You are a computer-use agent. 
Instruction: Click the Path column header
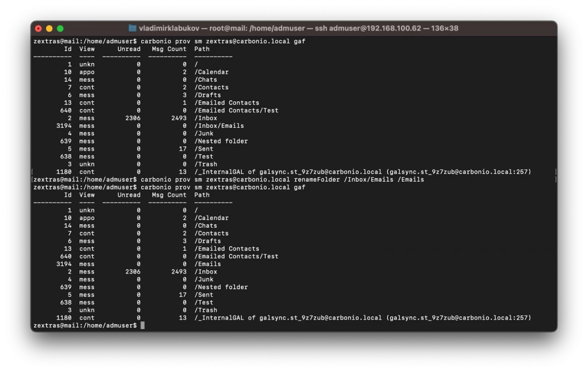[202, 48]
